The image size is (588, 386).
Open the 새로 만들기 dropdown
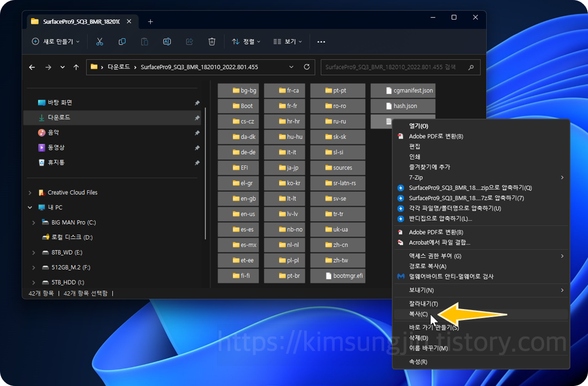point(55,41)
